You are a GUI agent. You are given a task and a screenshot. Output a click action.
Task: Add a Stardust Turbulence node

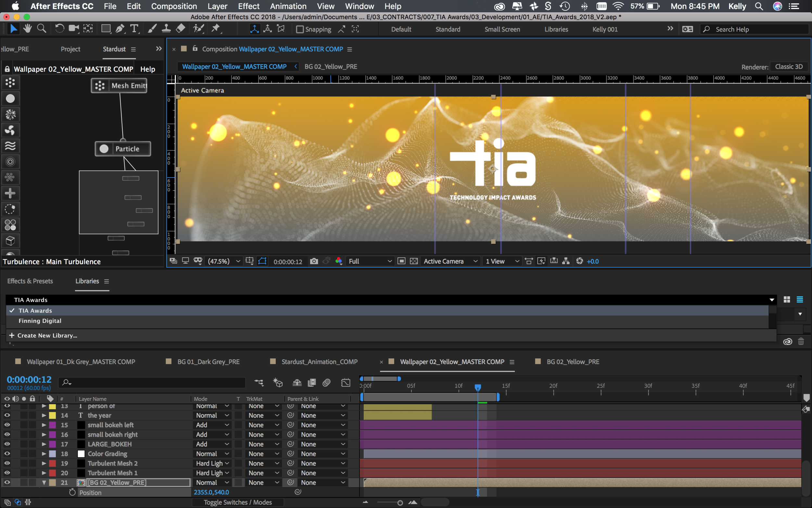[x=10, y=146]
